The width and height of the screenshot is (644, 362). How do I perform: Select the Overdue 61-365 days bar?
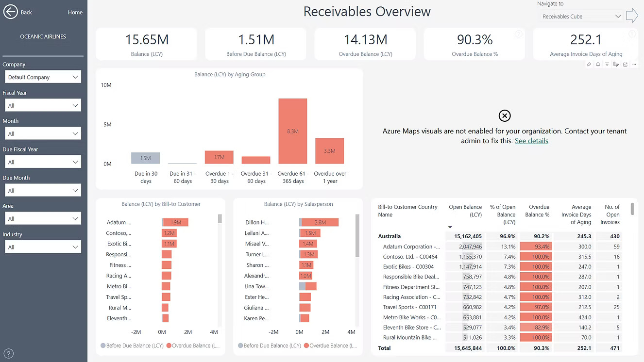[x=292, y=131]
